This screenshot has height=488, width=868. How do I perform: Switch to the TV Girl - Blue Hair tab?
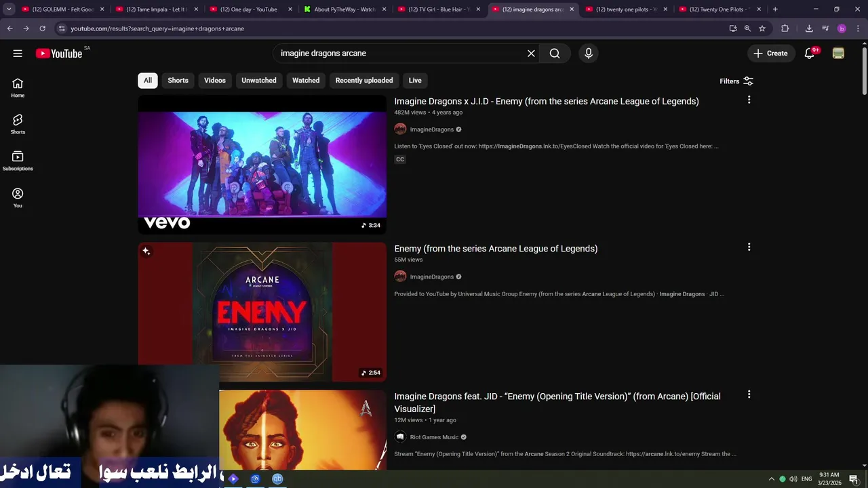(438, 9)
